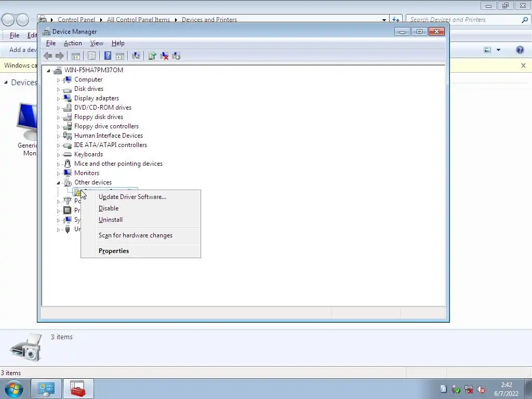
Task: Open the File menu in Device Manager
Action: tap(50, 43)
